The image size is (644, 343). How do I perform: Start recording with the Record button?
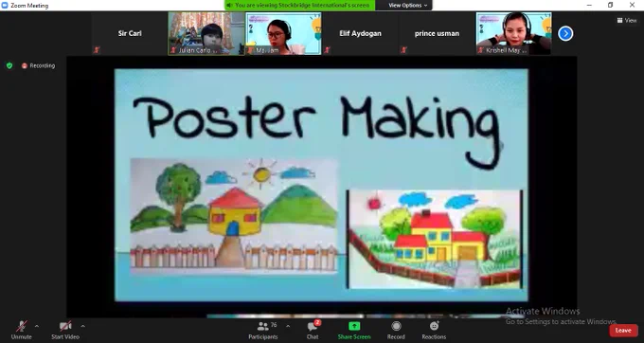[x=396, y=330]
